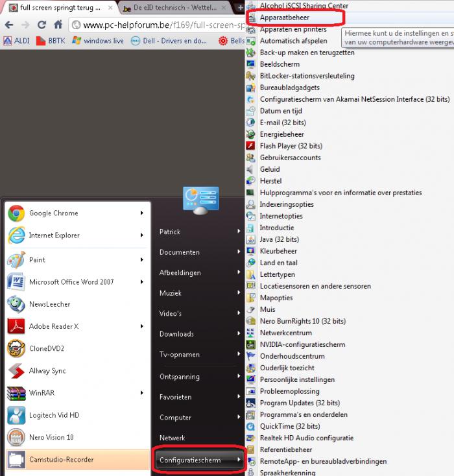The image size is (454, 476).
Task: Expand the Adobe Reader X submenu arrow
Action: tap(142, 326)
